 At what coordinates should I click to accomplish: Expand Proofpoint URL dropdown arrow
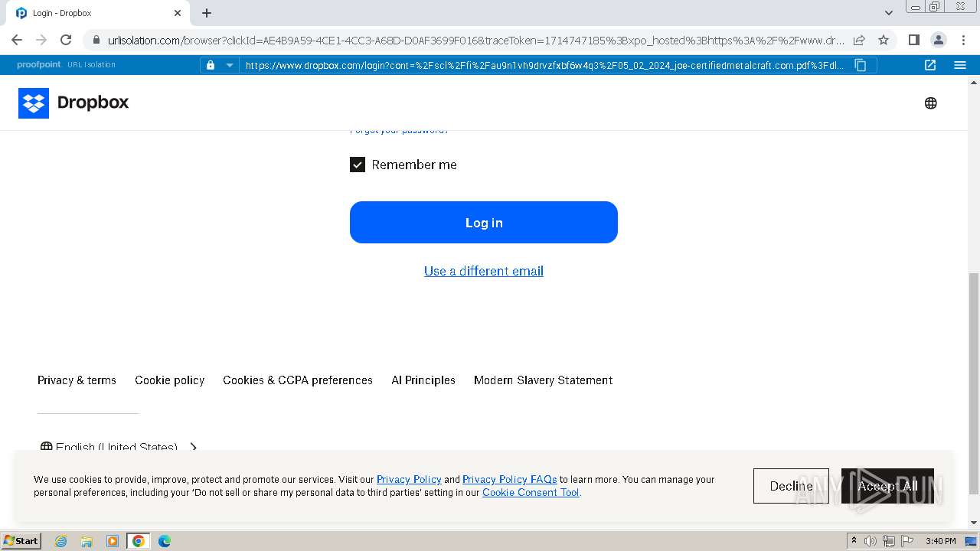coord(229,65)
